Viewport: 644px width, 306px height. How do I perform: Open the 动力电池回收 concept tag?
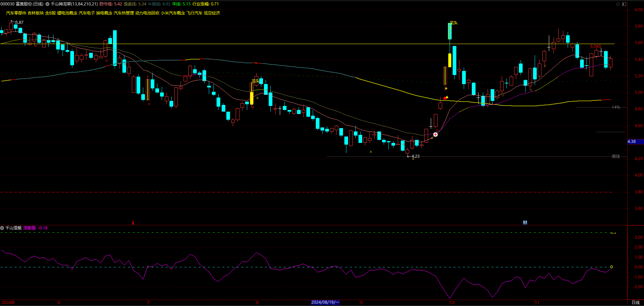point(147,13)
